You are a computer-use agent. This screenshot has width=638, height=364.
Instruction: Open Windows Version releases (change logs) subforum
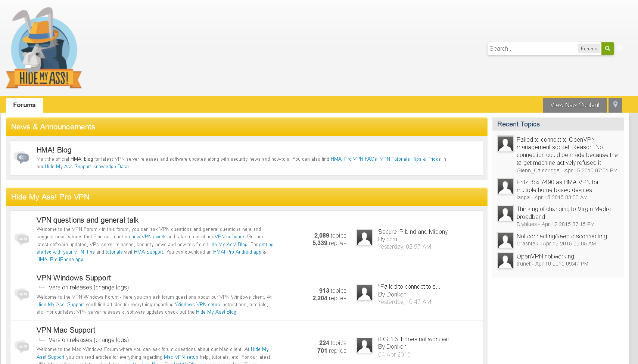pos(88,287)
